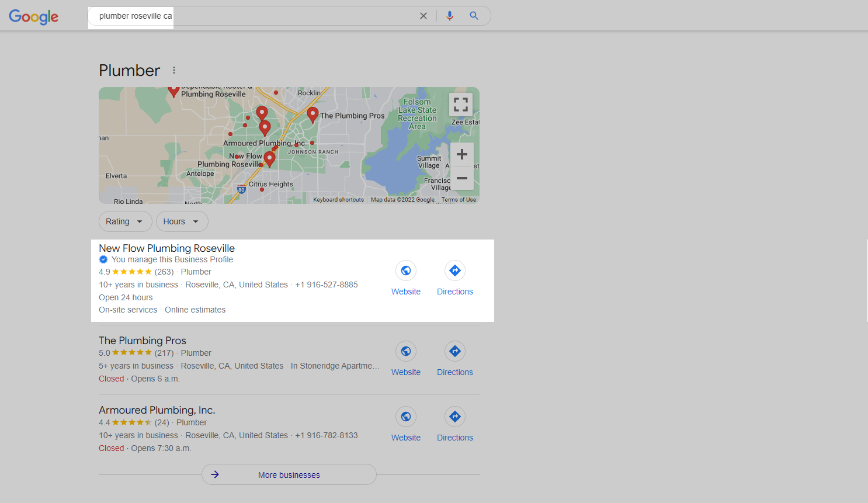Click the Dependable Rooter & Plumbing map pin
This screenshot has height=503, width=868.
pos(173,91)
